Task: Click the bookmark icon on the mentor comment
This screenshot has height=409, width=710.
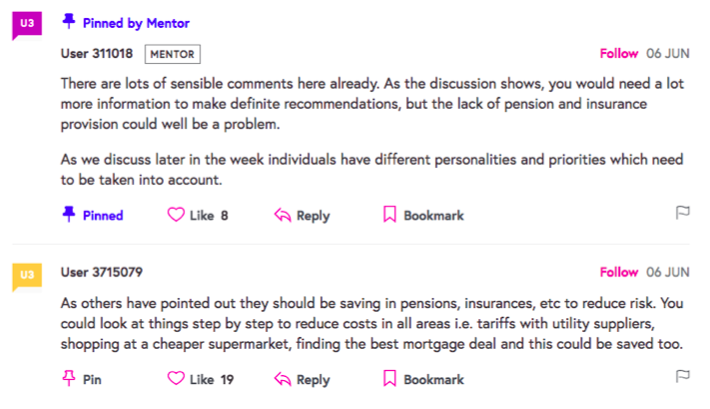Action: point(390,215)
